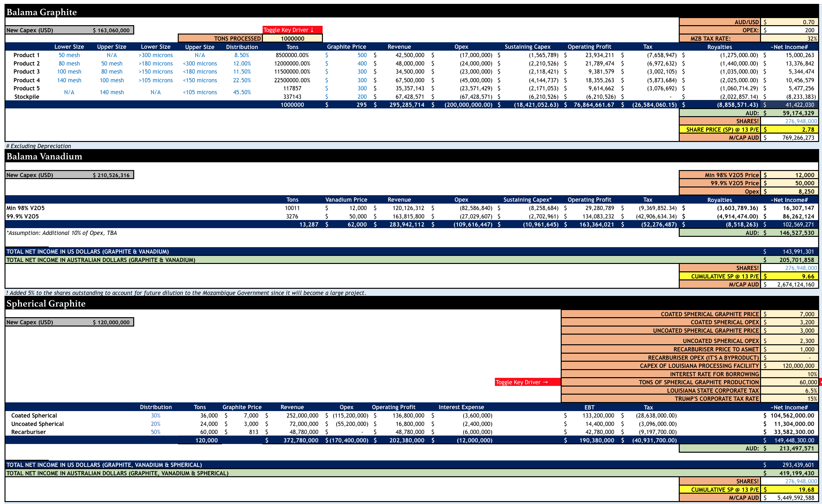Image resolution: width=822 pixels, height=504 pixels.
Task: Select the LOUISIANA STATE CORPORATE TAX 6.5% cell
Action: 789,390
